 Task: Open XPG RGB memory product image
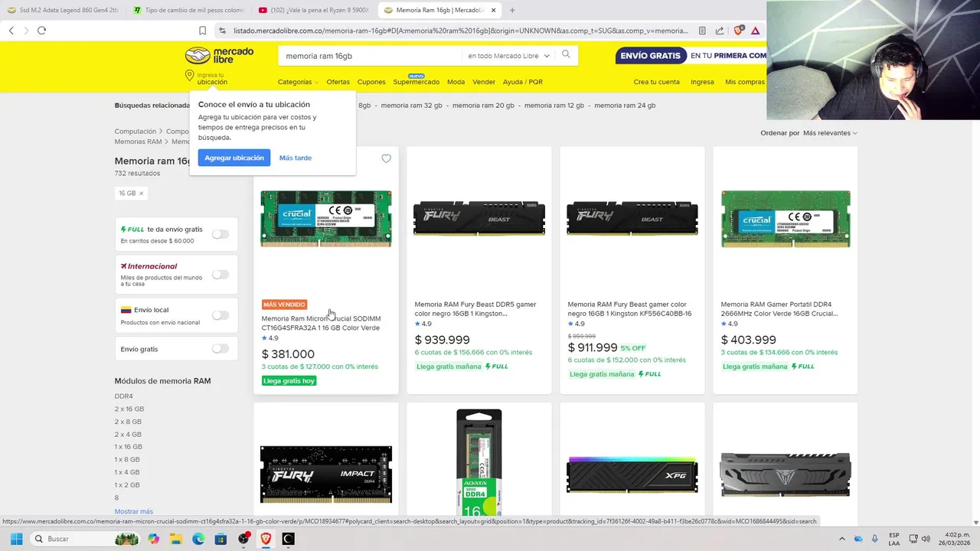[632, 475]
